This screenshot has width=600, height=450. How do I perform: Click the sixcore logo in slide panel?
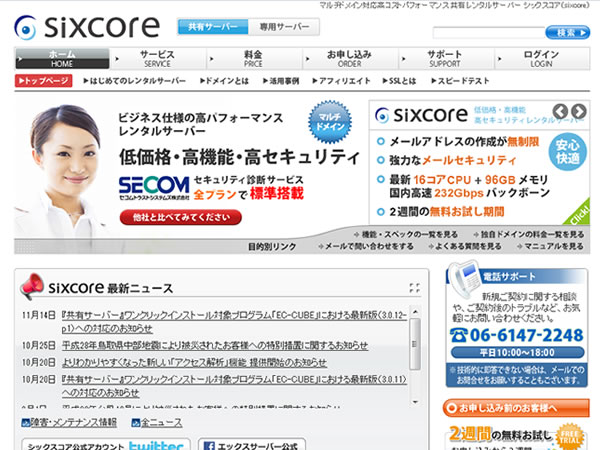point(421,115)
